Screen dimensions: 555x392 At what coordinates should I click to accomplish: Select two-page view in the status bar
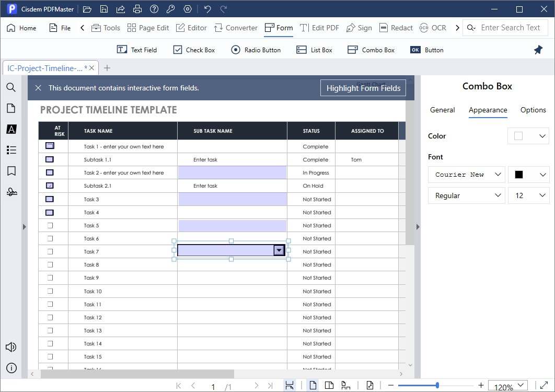[329, 385]
